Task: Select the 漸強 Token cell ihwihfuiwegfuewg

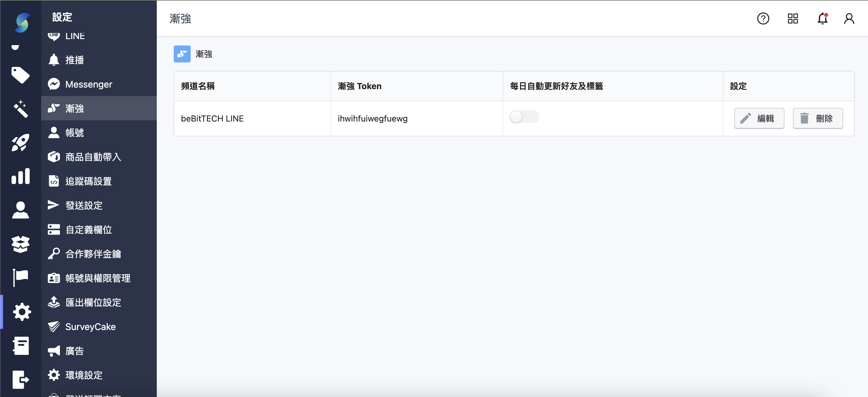Action: (372, 118)
